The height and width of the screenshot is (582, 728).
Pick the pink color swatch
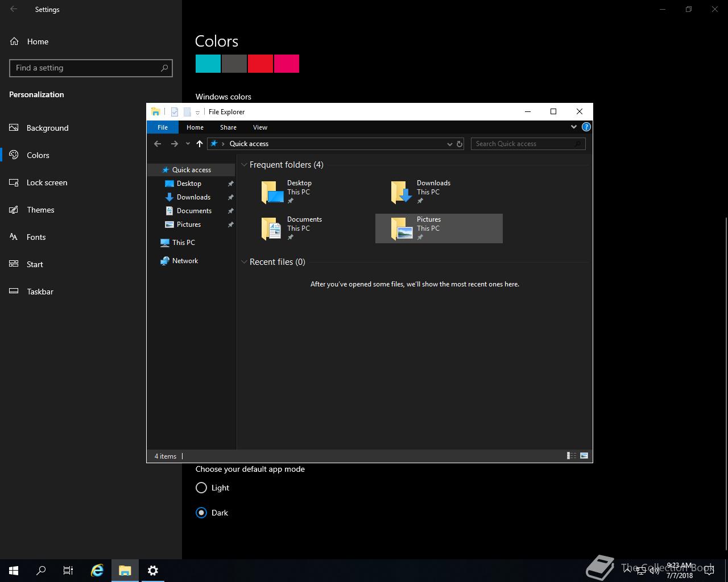287,64
